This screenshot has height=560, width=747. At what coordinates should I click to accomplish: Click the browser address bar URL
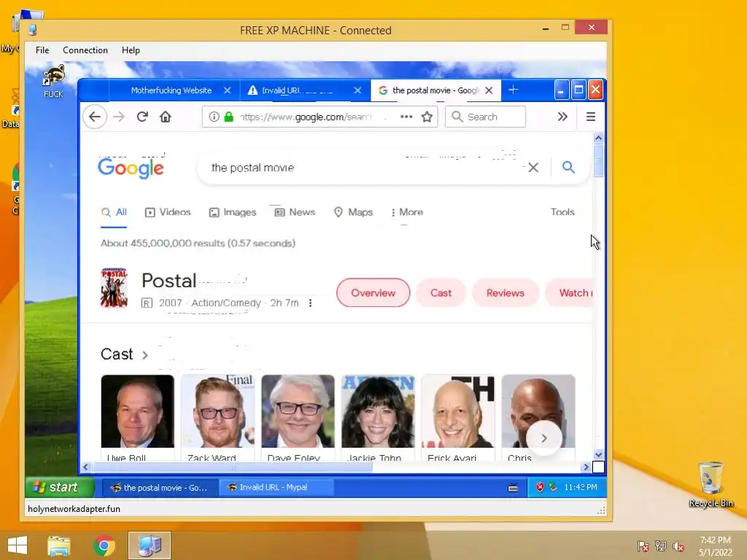tap(307, 117)
